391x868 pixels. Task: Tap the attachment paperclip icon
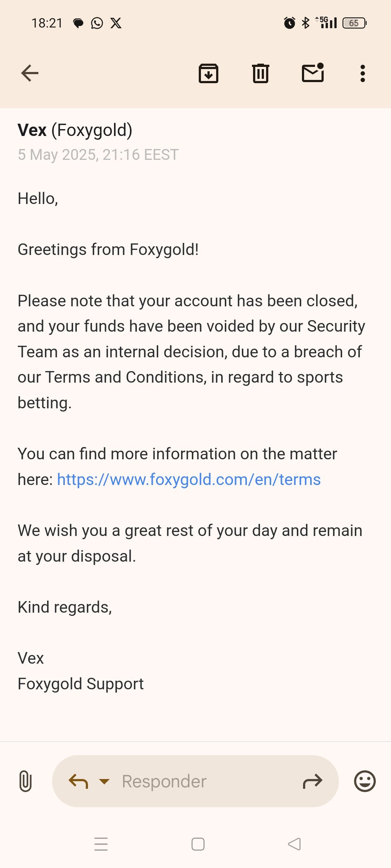pos(25,781)
